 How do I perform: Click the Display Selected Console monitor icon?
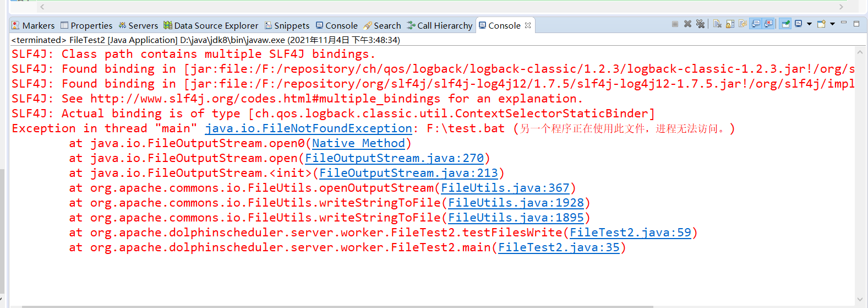tap(799, 24)
